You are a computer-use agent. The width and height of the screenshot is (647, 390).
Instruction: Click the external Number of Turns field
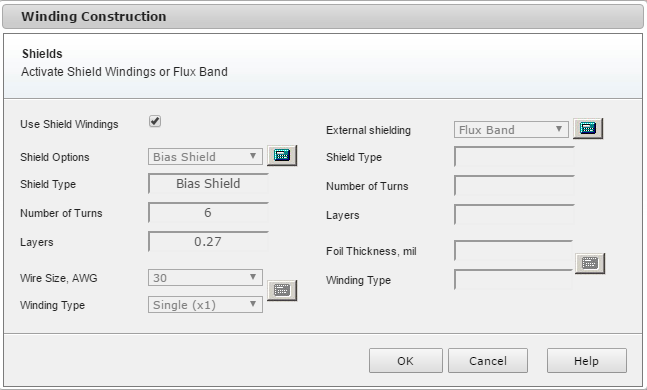click(x=514, y=186)
